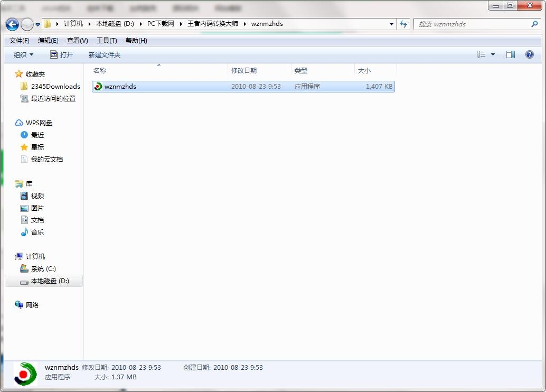Click the large wznmzhds icon in details pane
This screenshot has width=546, height=392.
25,374
